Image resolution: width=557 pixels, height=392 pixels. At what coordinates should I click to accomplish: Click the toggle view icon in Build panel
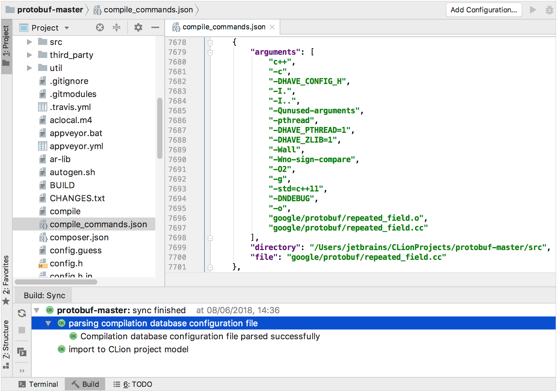[x=22, y=352]
